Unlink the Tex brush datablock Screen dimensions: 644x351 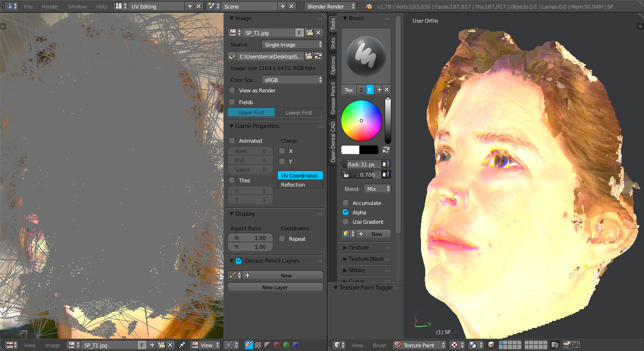(387, 90)
